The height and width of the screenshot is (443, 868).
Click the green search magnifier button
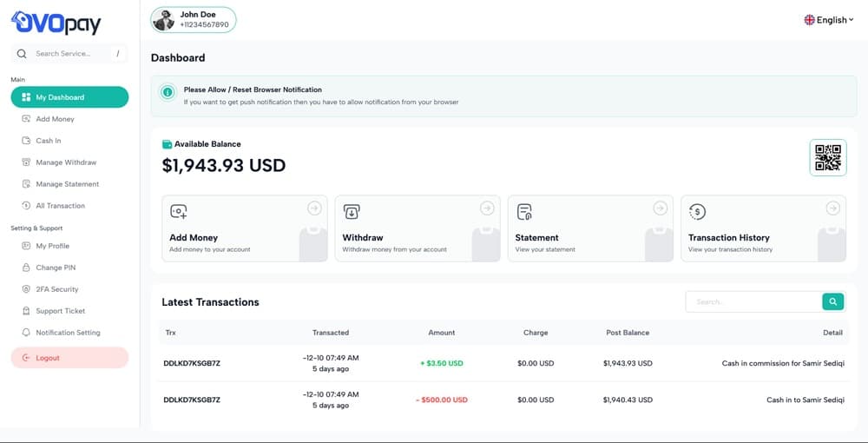click(x=832, y=301)
